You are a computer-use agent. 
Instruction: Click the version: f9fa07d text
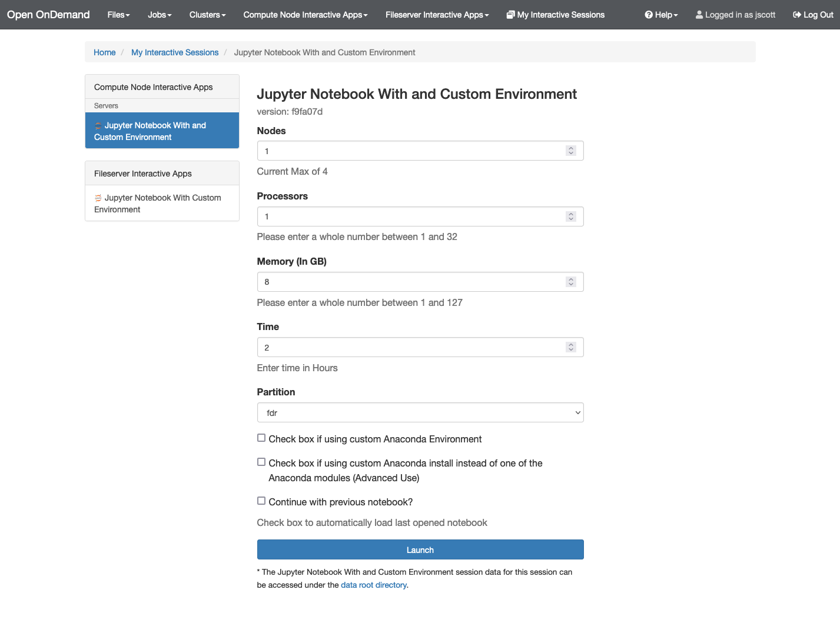290,112
